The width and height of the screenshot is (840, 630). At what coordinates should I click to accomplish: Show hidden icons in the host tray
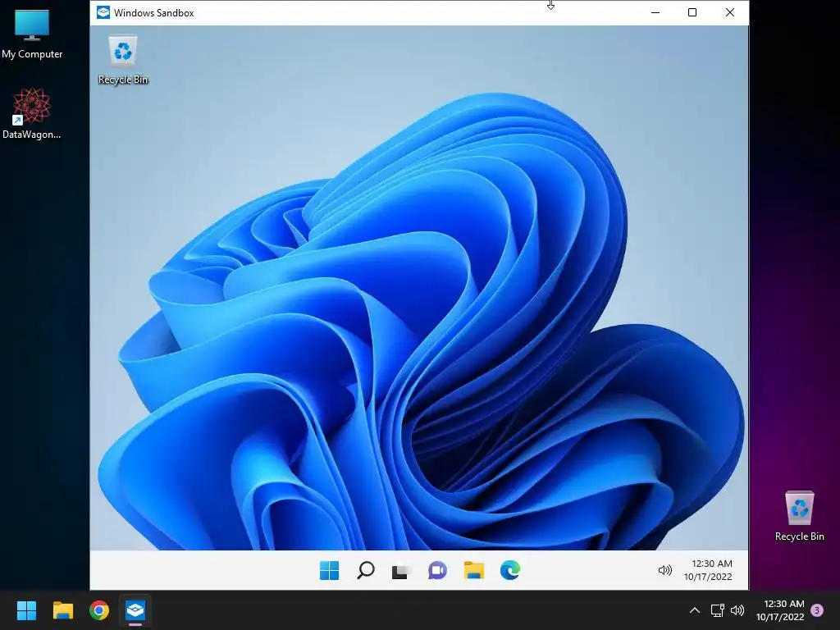click(694, 610)
